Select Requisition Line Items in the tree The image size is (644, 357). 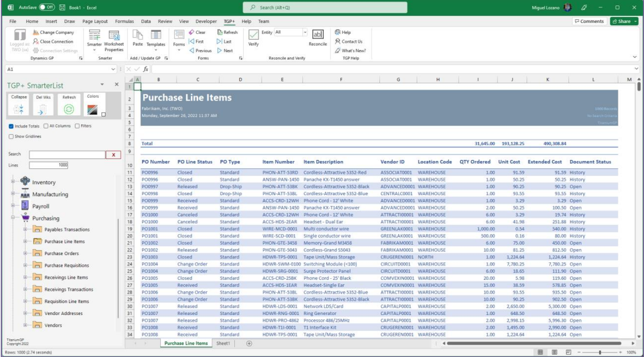[x=67, y=301]
